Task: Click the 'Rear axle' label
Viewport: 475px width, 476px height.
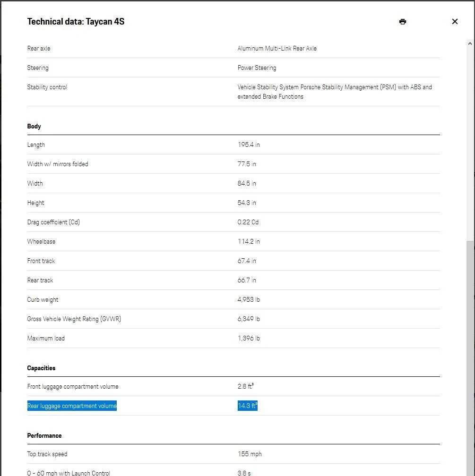Action: tap(39, 48)
